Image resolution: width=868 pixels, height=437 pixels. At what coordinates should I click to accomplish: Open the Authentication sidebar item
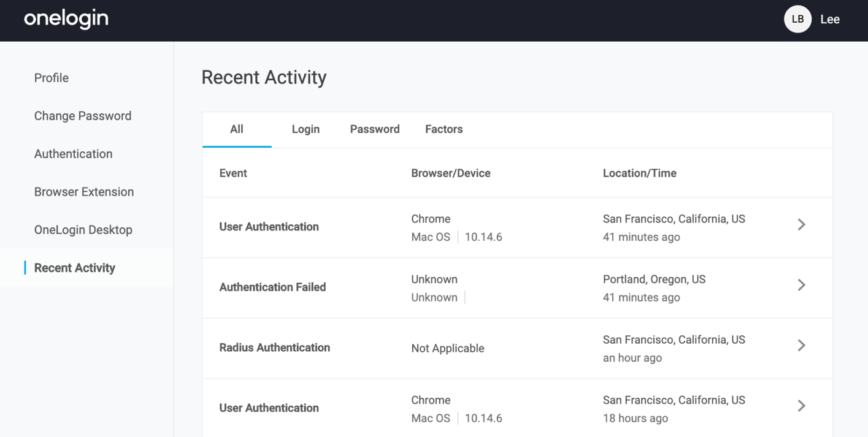74,154
